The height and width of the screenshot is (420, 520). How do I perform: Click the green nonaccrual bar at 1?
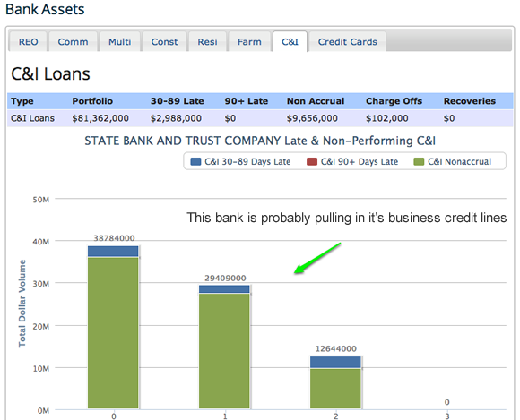pyautogui.click(x=224, y=351)
